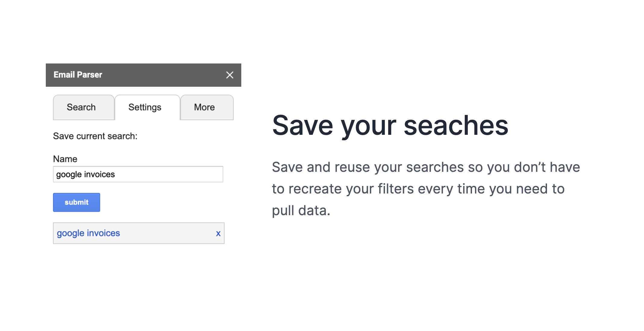This screenshot has width=644, height=331.
Task: Click the blue submit button
Action: 77,202
